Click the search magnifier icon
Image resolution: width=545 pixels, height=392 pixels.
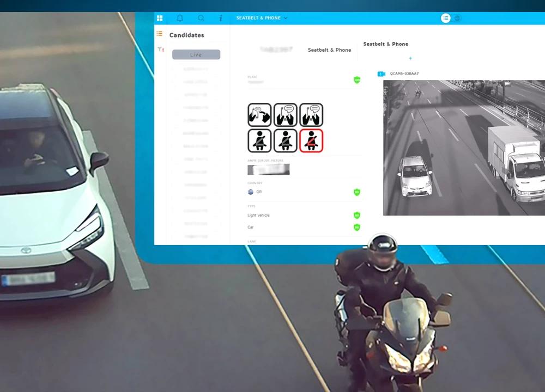tap(201, 18)
